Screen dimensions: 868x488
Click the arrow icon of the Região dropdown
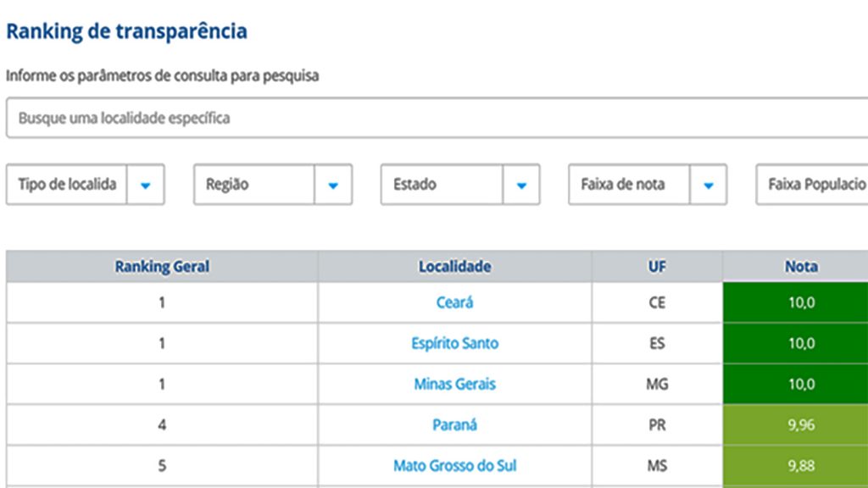point(333,185)
